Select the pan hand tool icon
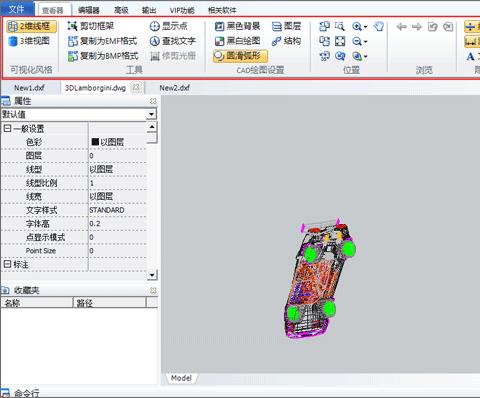 pyautogui.click(x=379, y=26)
